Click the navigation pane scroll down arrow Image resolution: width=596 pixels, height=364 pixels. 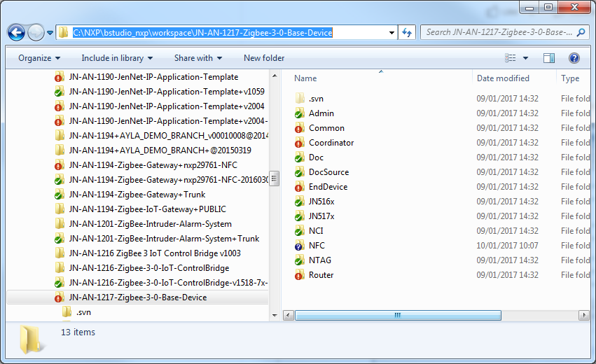[x=275, y=316]
